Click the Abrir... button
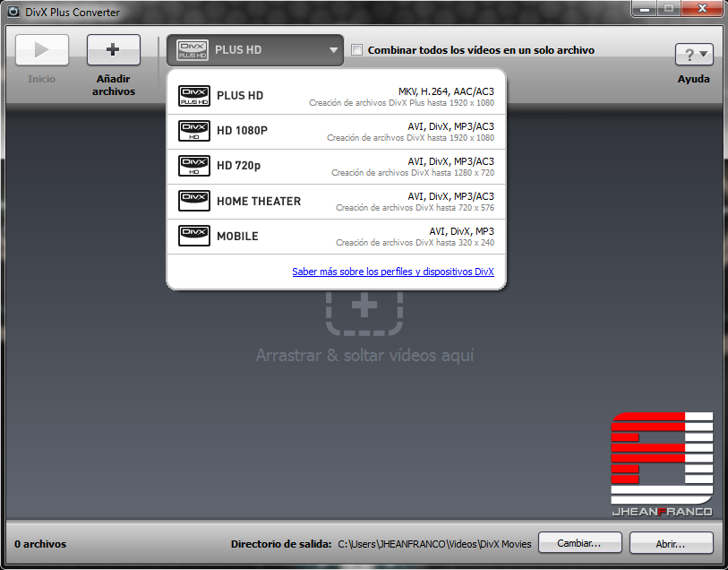Viewport: 728px width, 570px height. (x=671, y=543)
